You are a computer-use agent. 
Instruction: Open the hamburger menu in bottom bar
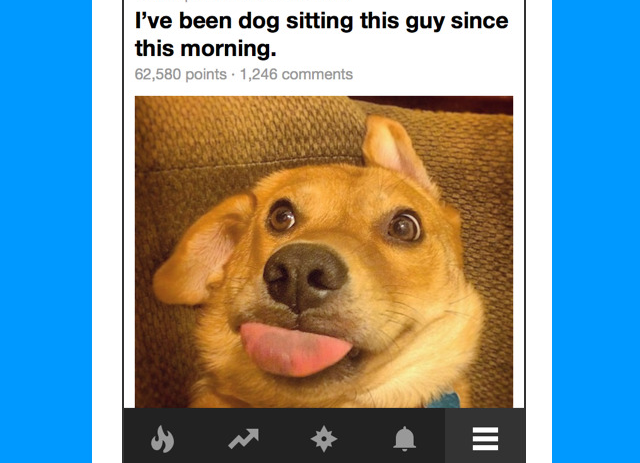pyautogui.click(x=485, y=439)
